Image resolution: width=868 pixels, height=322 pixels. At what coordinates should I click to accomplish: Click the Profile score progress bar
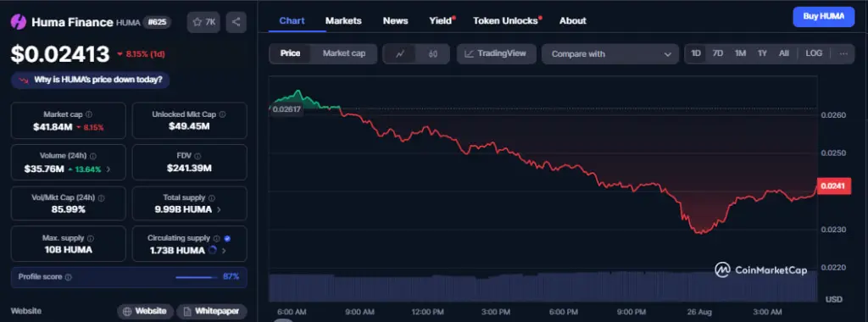[197, 276]
